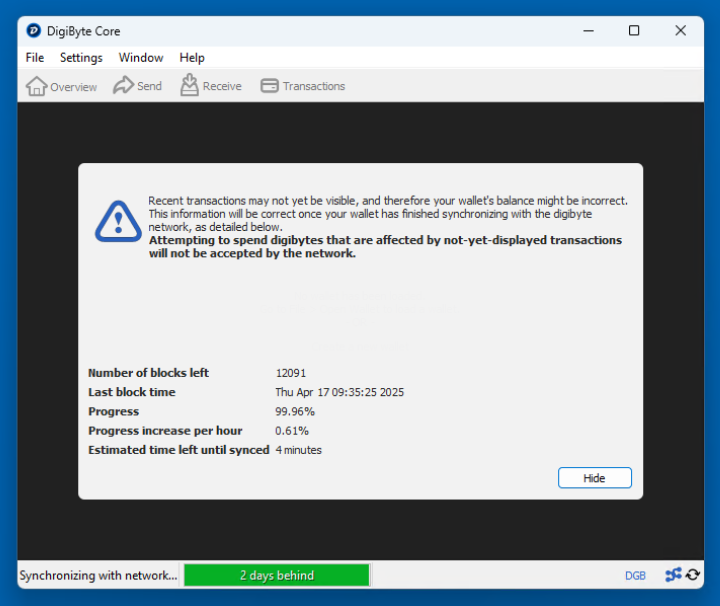The image size is (720, 606).
Task: Open the Transactions tab
Action: pyautogui.click(x=303, y=86)
